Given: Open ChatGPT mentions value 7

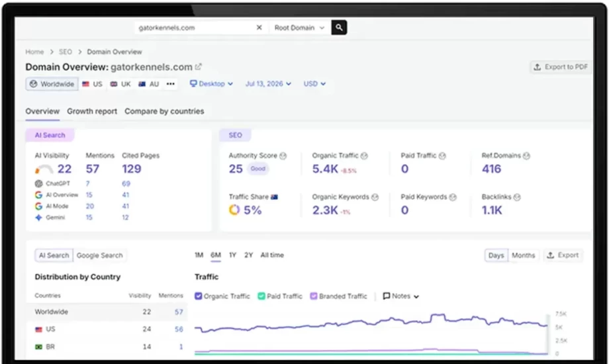Looking at the screenshot, I should point(87,183).
